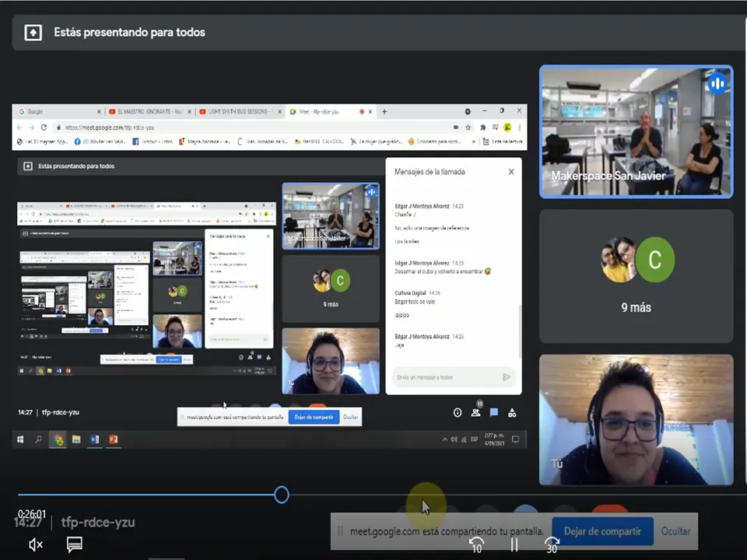Go back in the shared browser
This screenshot has height=560, width=747.
click(x=19, y=127)
